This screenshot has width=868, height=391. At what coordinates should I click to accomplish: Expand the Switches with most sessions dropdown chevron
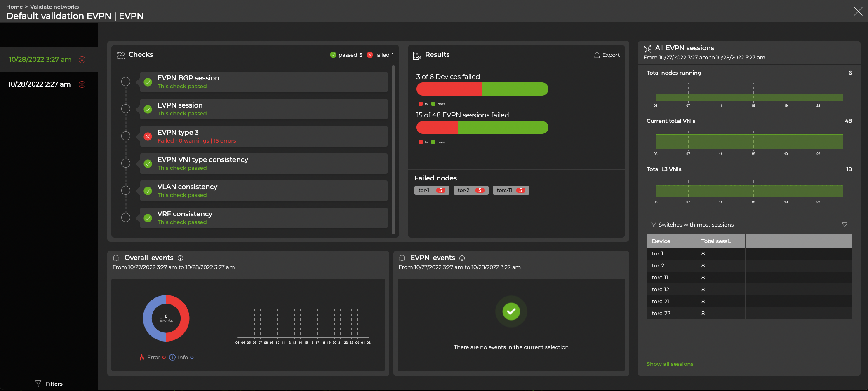point(844,225)
